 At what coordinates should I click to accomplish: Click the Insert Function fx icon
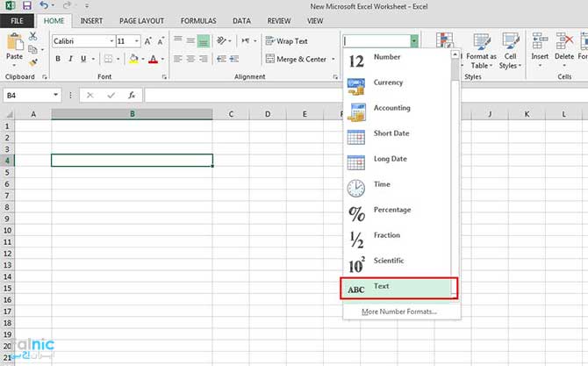click(x=132, y=95)
